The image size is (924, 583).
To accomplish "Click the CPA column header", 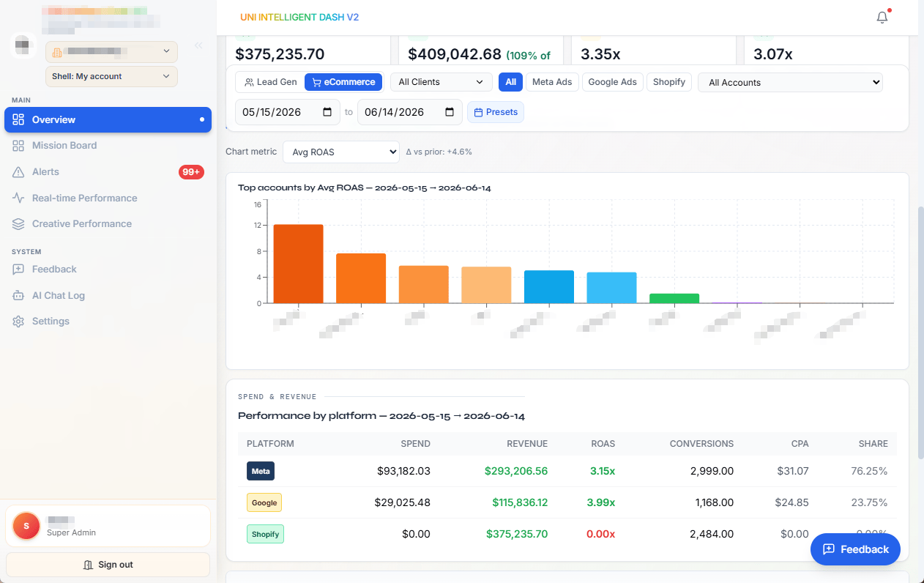I will pyautogui.click(x=800, y=444).
